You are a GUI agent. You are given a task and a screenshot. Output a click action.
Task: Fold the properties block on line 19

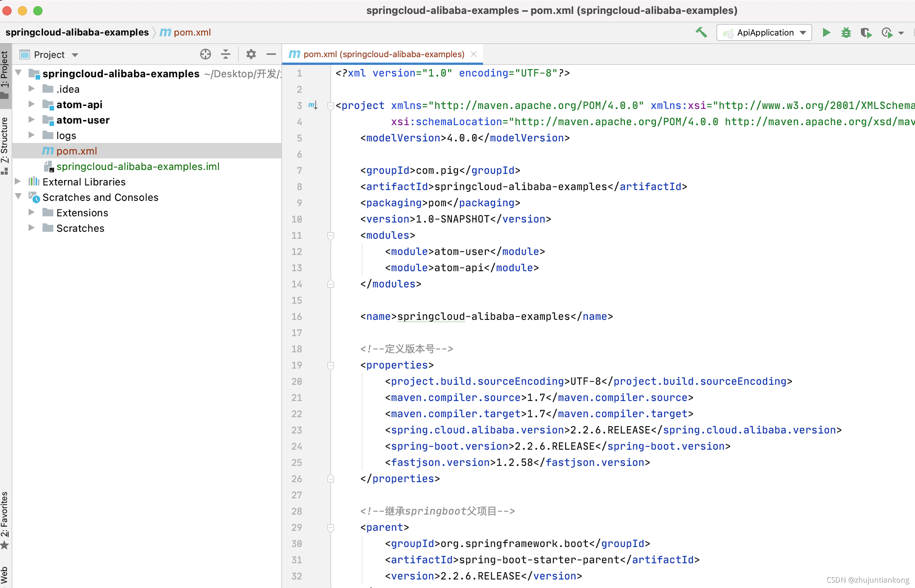pos(330,365)
